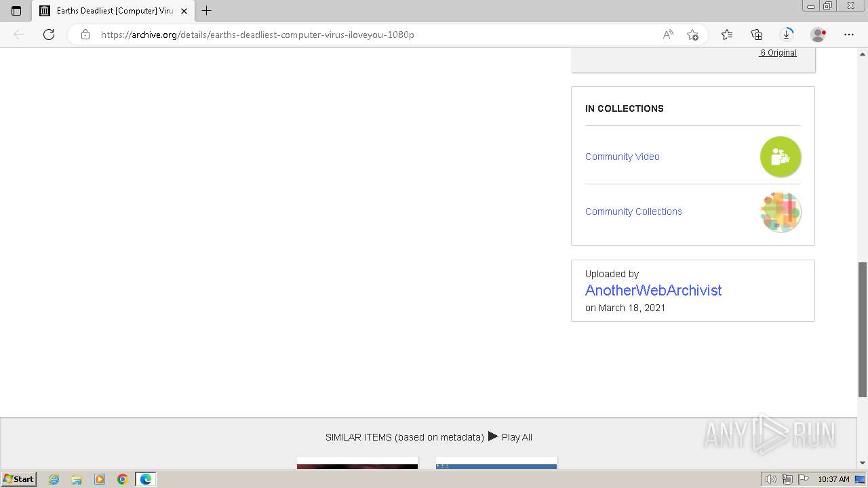The width and height of the screenshot is (868, 488).
Task: Click the green Community Video collection icon
Action: (x=781, y=157)
